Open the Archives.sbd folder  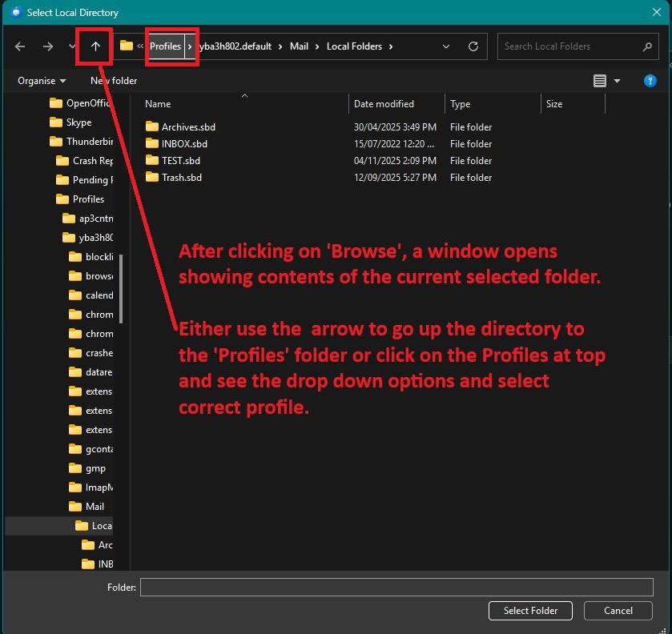pos(188,127)
